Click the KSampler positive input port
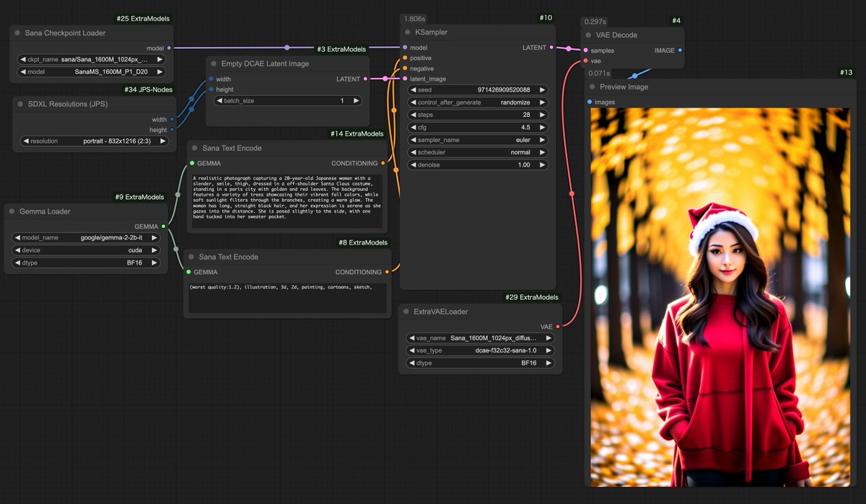Viewport: 866px width, 504px height. [405, 58]
